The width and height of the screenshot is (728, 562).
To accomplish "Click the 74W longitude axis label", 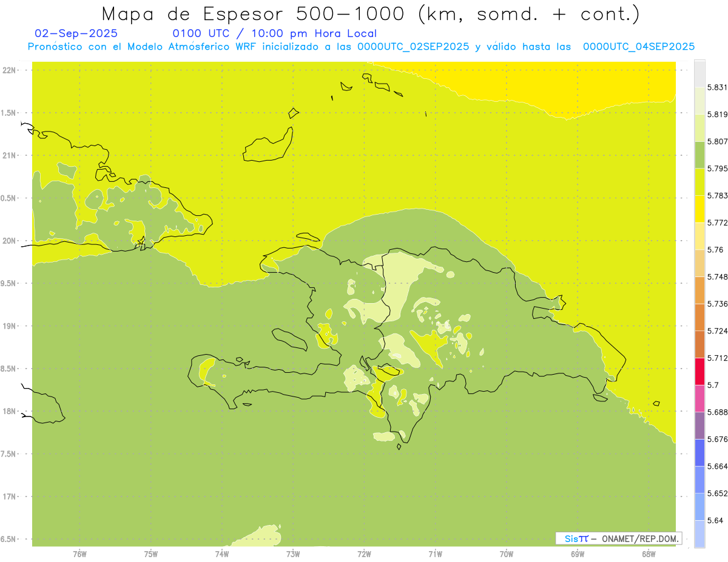I will click(x=222, y=554).
